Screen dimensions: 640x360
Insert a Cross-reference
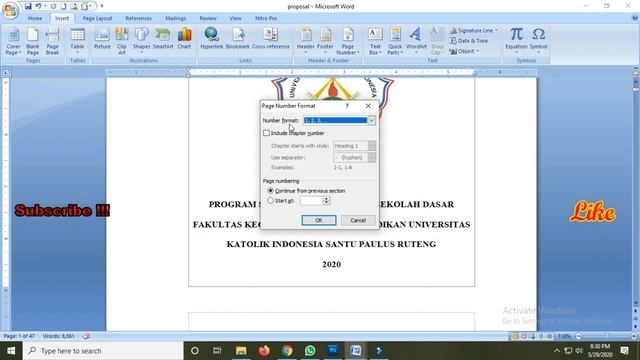[x=271, y=39]
